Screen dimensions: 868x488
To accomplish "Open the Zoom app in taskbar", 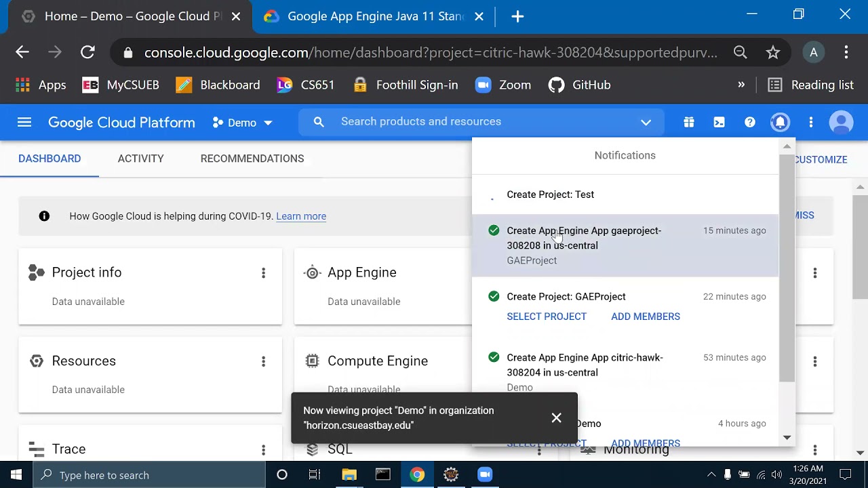I will coord(485,475).
